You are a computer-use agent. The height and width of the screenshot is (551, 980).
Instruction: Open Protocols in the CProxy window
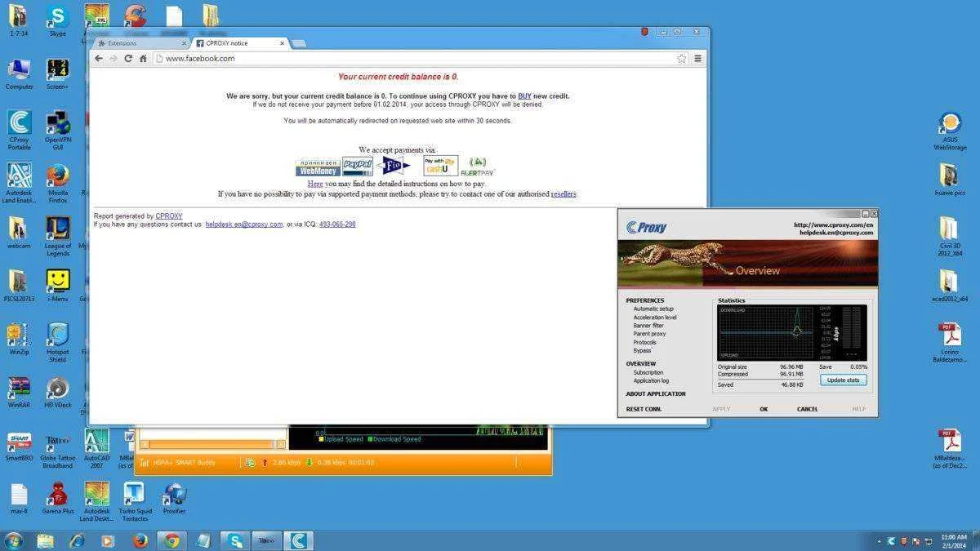pyautogui.click(x=644, y=342)
